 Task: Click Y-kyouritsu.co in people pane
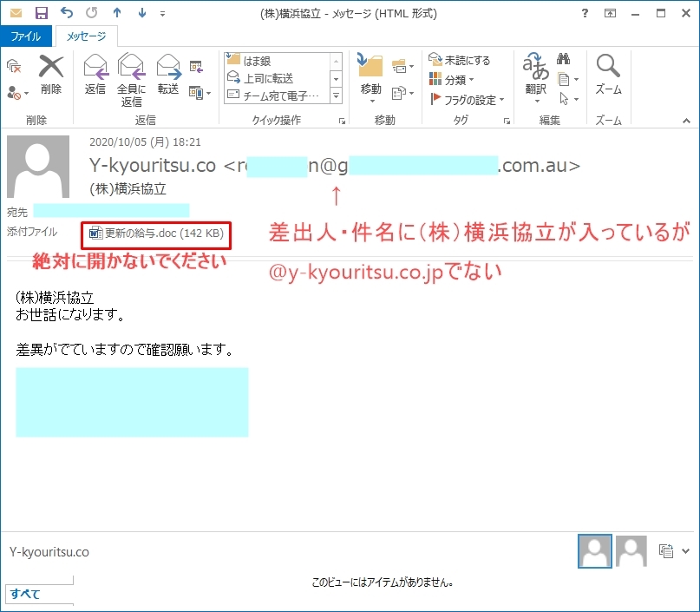point(49,552)
